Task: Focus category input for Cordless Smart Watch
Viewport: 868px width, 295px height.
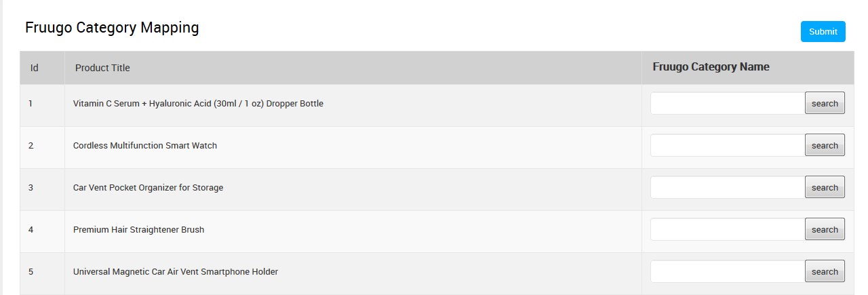Action: (728, 146)
